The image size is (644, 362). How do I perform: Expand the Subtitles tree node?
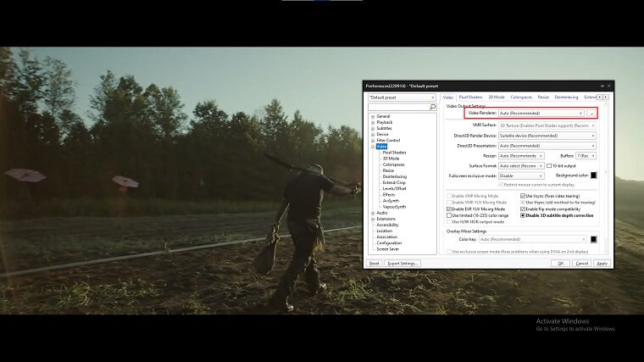373,129
